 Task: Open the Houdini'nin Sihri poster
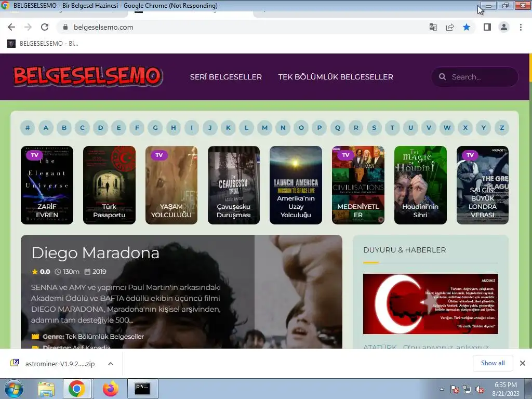[420, 185]
